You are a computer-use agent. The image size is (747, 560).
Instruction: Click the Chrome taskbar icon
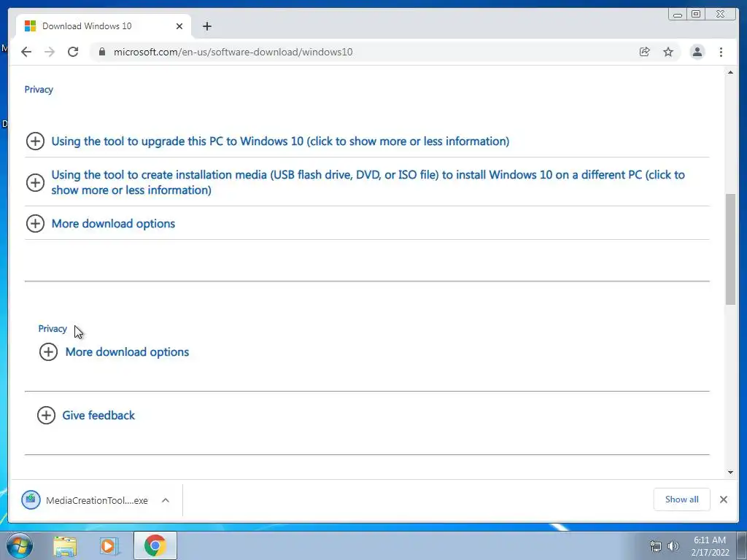pos(155,545)
